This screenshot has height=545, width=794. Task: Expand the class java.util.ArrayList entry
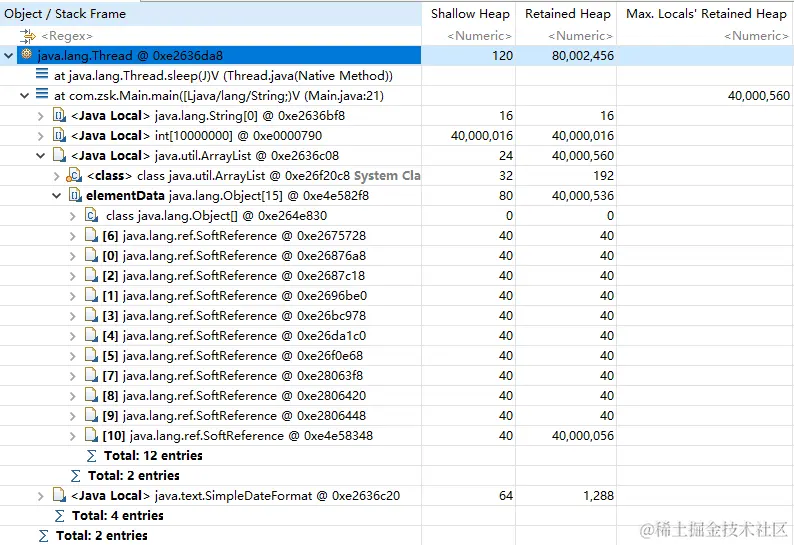click(x=57, y=176)
